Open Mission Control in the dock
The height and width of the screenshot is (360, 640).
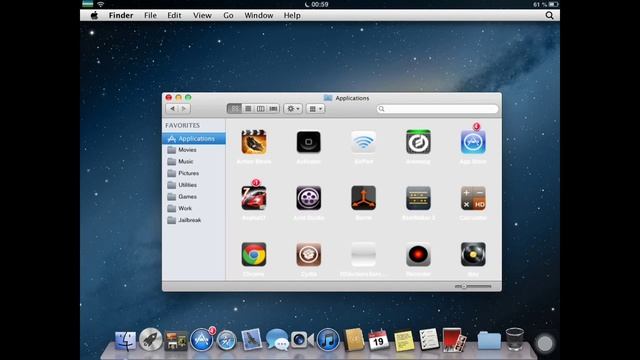click(x=176, y=341)
